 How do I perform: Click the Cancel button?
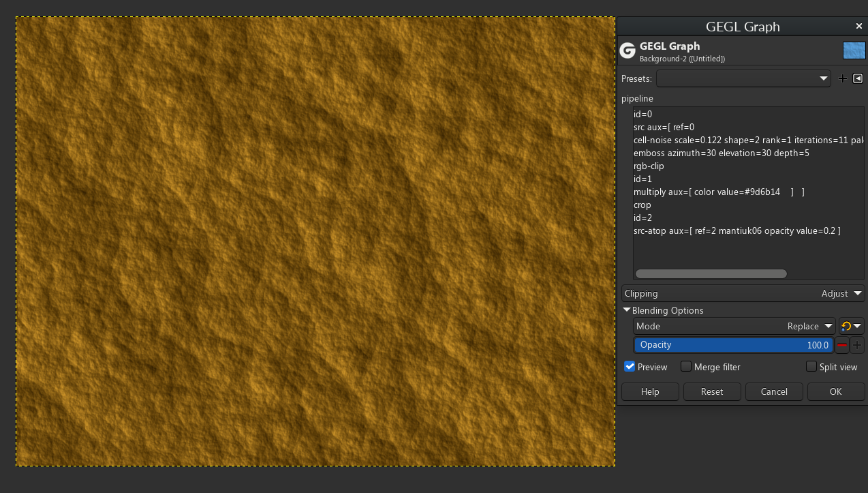click(774, 391)
